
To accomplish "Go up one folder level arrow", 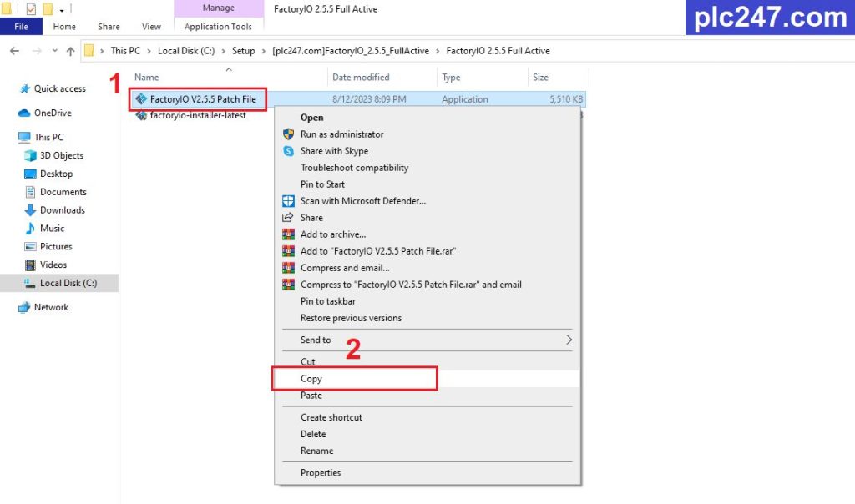I will point(70,51).
